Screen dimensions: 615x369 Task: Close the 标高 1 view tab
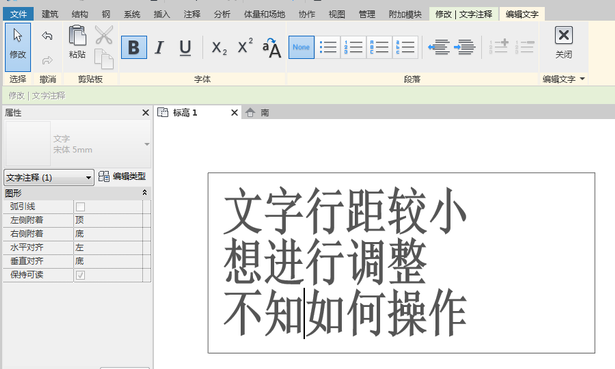tap(235, 113)
